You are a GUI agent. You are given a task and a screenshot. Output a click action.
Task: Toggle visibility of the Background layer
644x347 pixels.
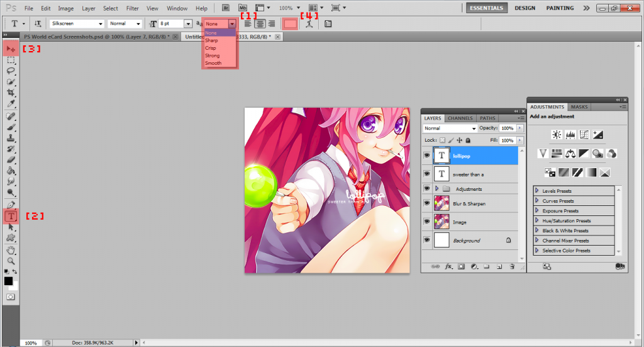[x=427, y=240]
